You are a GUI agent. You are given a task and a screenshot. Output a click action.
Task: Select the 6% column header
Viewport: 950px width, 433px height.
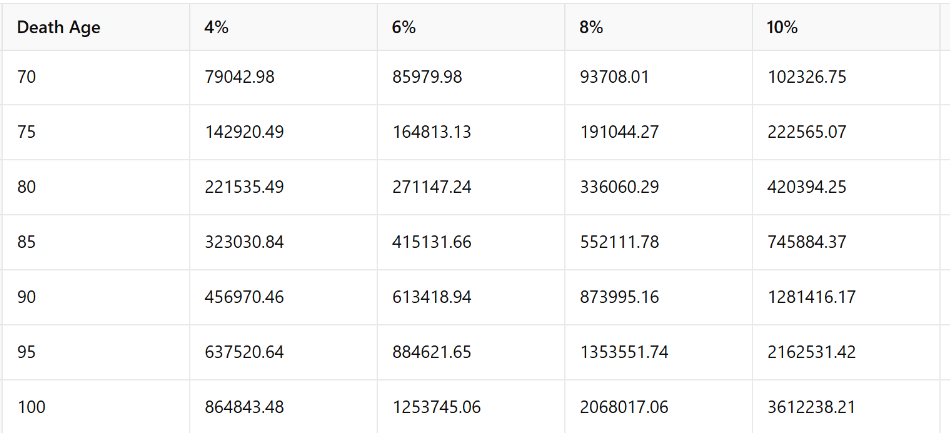tap(471, 27)
